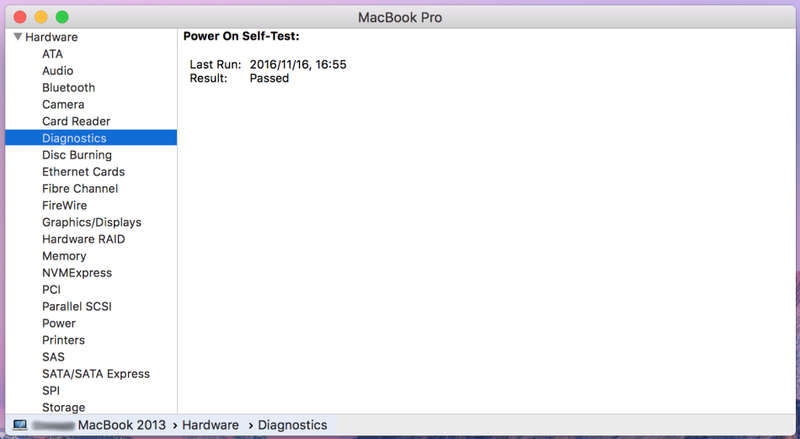Select SATA/SATA Express entry

click(96, 374)
